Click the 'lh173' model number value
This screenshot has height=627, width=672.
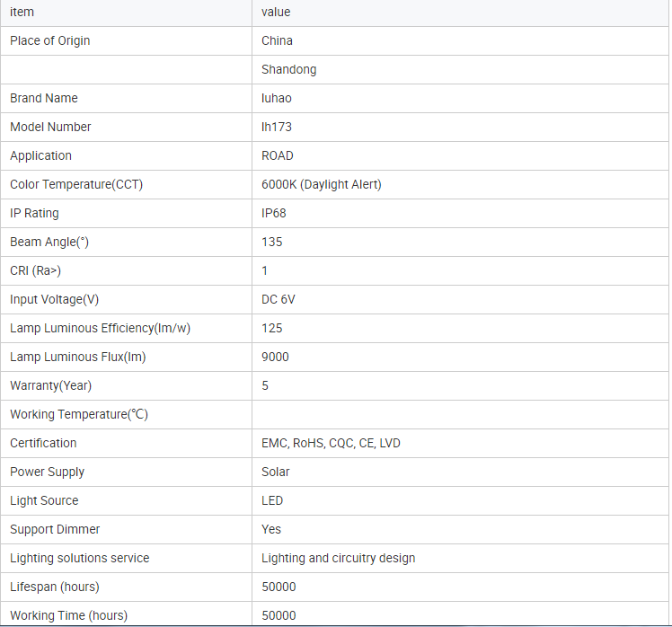[277, 127]
